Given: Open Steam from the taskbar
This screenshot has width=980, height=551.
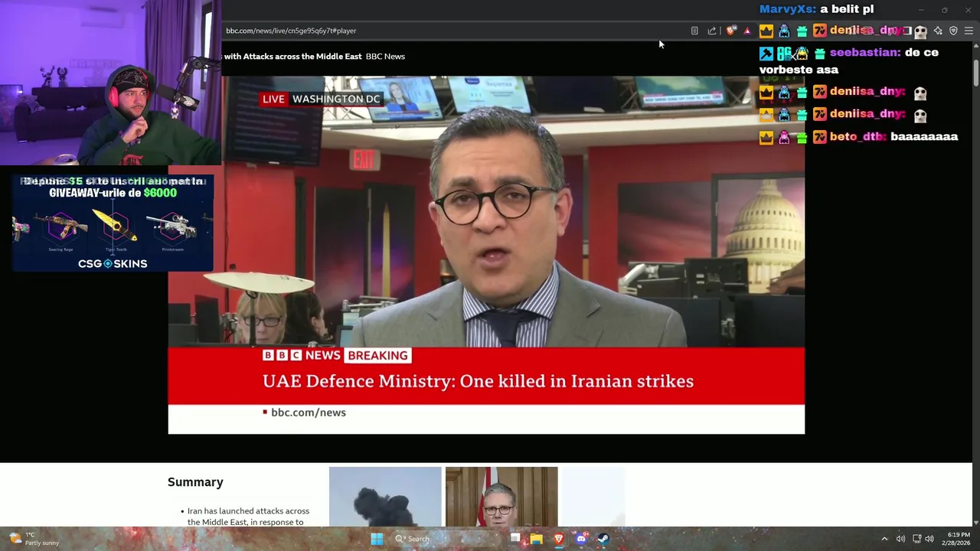Looking at the screenshot, I should (603, 539).
